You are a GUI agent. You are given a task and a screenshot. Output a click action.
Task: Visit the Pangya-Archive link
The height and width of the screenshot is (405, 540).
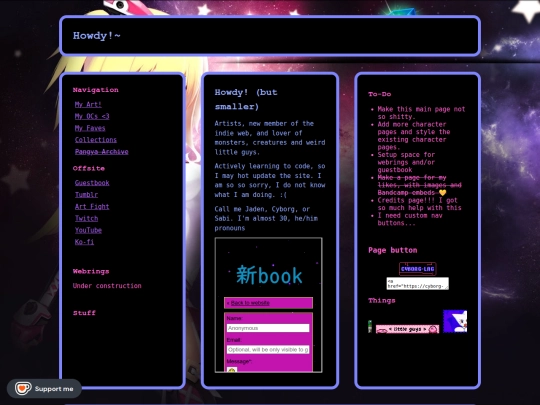102,152
